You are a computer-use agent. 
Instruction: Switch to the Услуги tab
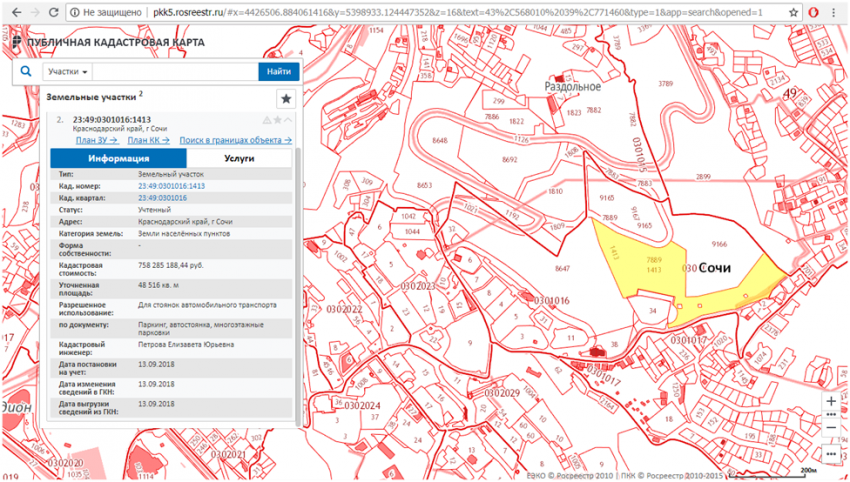click(239, 158)
